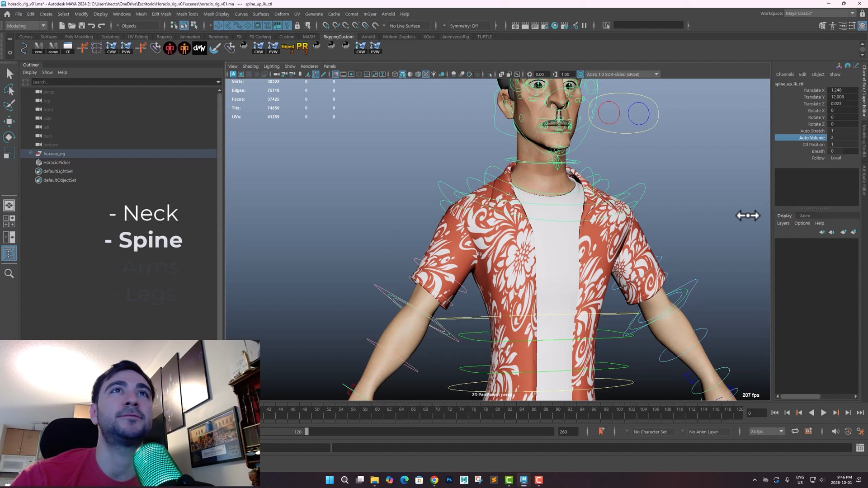Click the Home icon in menu bar
This screenshot has height=488, width=868.
click(7, 14)
